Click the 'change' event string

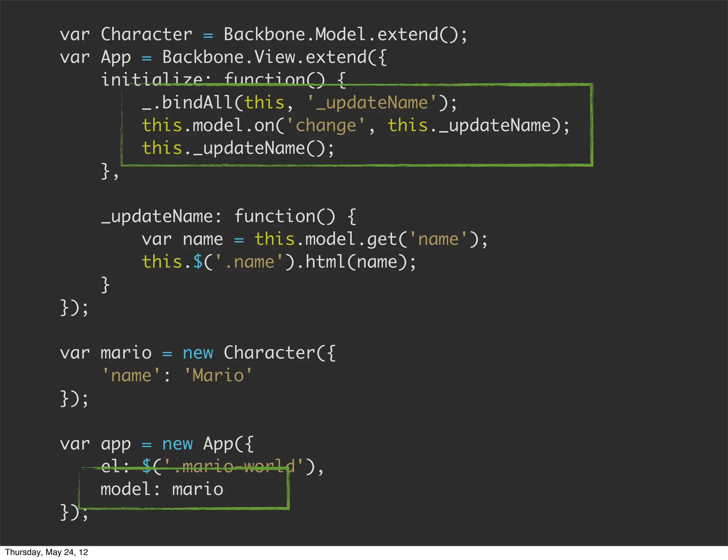[x=326, y=126]
